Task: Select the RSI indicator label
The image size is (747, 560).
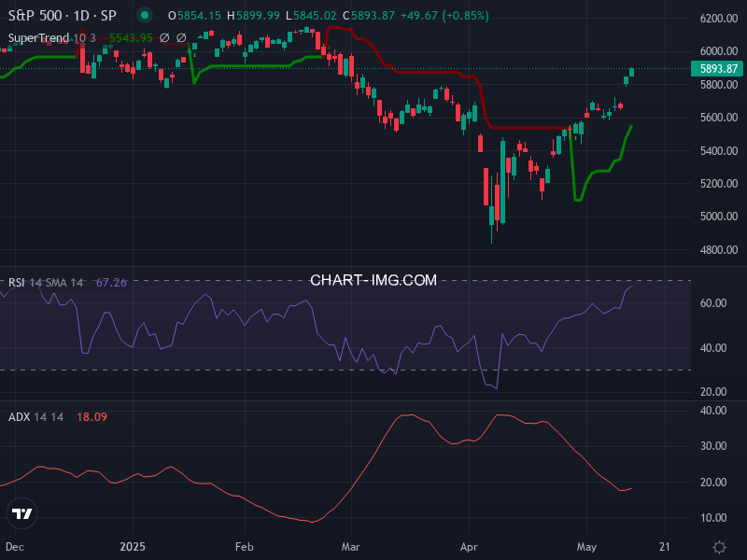Action: (x=17, y=283)
